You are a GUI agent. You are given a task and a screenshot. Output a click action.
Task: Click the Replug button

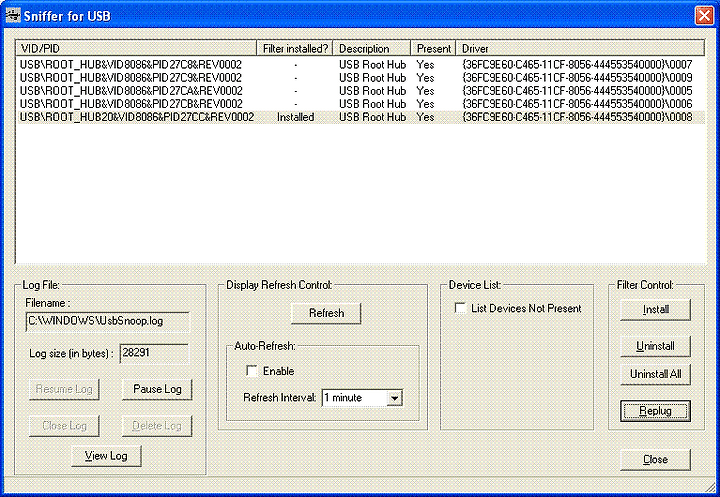(x=655, y=411)
